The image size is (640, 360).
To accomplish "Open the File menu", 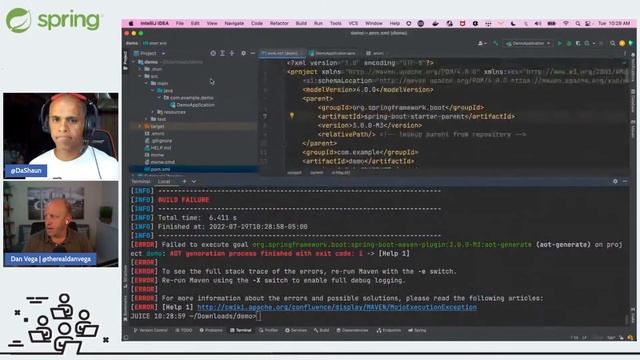I will tap(180, 24).
